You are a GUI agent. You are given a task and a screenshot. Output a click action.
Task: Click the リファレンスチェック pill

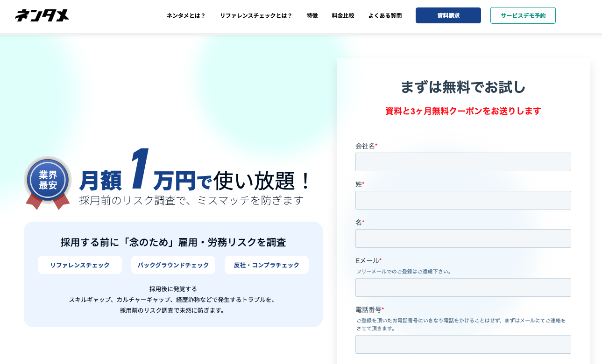[x=80, y=265]
